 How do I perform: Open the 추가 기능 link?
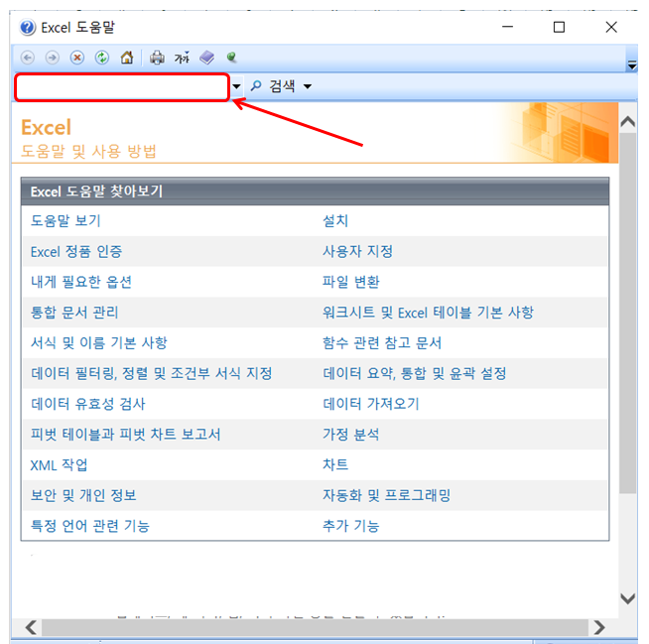point(351,526)
